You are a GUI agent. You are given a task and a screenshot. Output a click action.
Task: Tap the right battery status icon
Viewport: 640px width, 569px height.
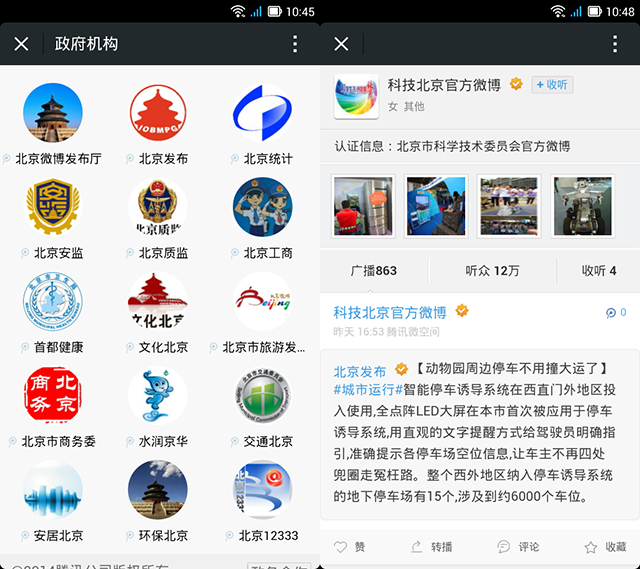pyautogui.click(x=595, y=11)
